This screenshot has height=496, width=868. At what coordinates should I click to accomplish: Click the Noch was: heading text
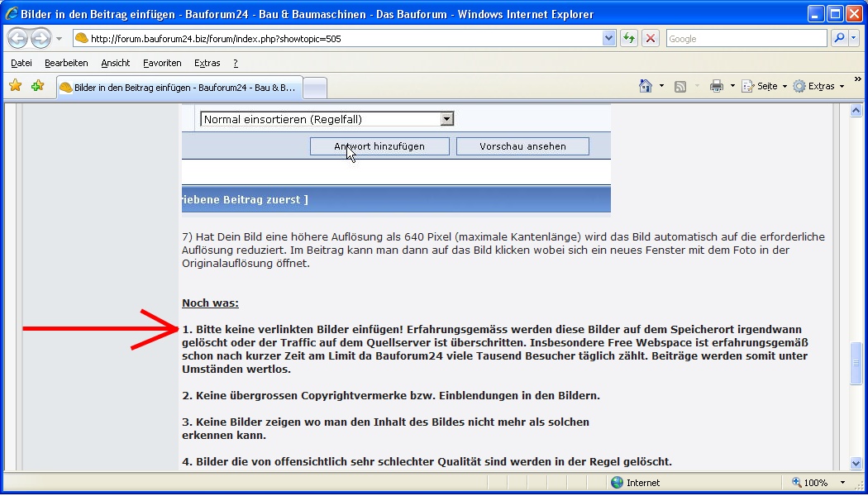click(x=210, y=303)
